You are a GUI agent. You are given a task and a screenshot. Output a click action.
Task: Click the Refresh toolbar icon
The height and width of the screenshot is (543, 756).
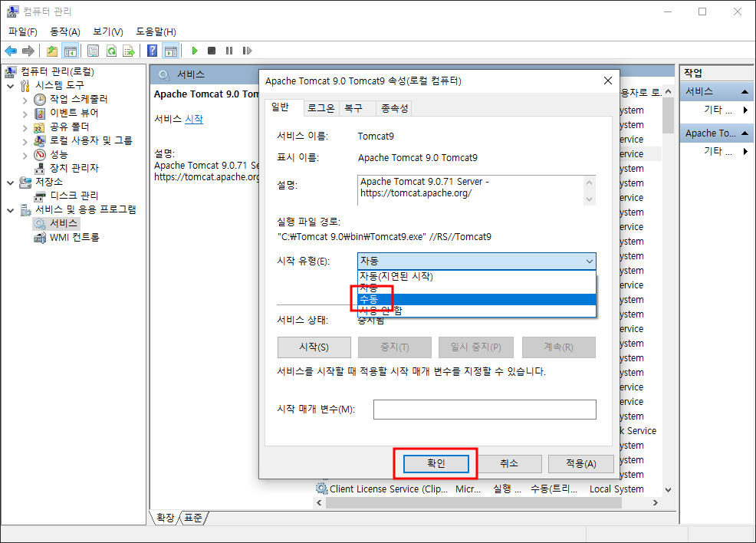tap(111, 51)
